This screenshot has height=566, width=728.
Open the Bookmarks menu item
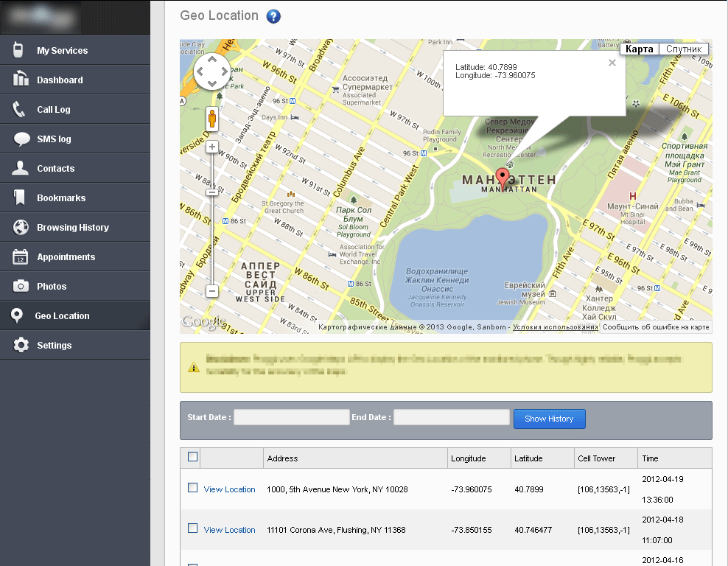75,198
